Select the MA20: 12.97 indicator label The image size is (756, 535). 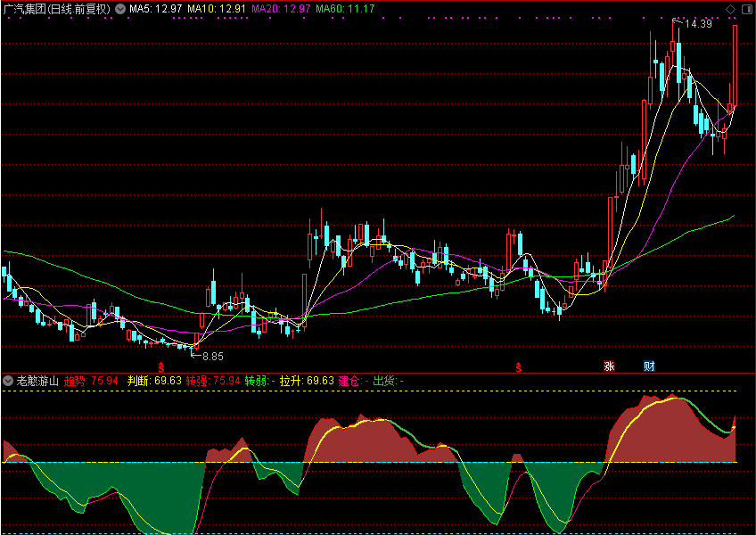282,9
